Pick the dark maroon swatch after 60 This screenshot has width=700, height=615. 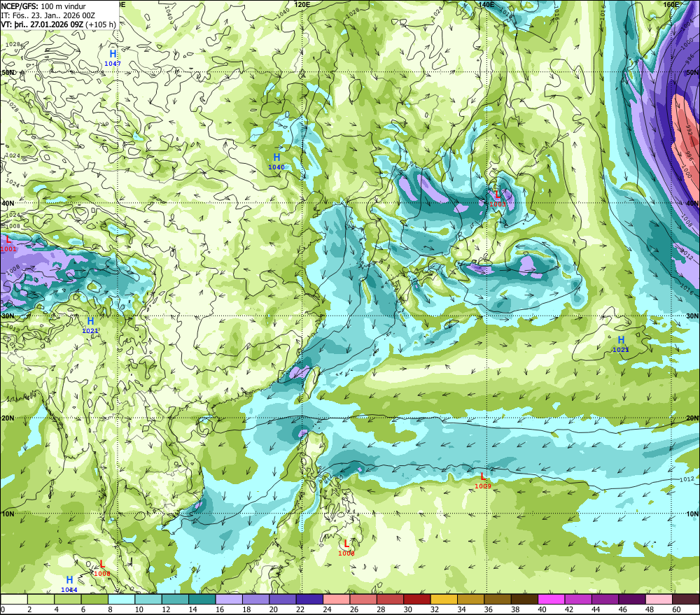pyautogui.click(x=685, y=599)
